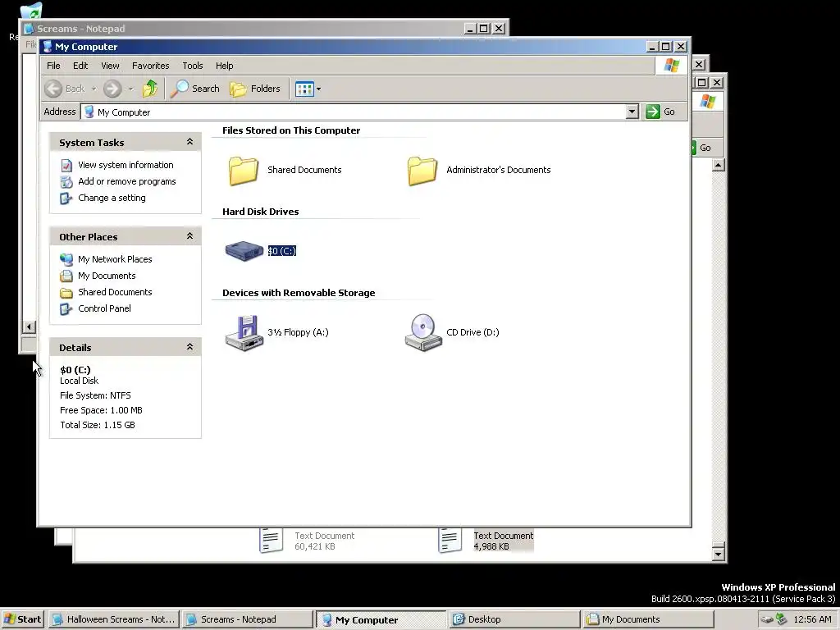Open the Start menu
Viewport: 840px width, 630px height.
[x=22, y=619]
